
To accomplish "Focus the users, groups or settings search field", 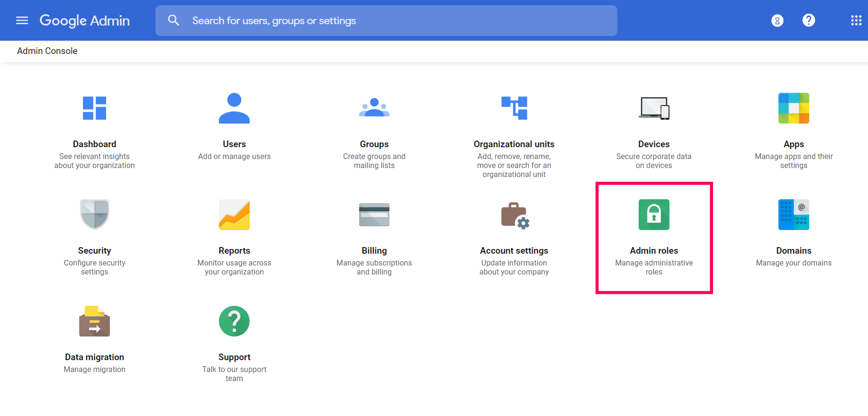I will click(x=386, y=20).
